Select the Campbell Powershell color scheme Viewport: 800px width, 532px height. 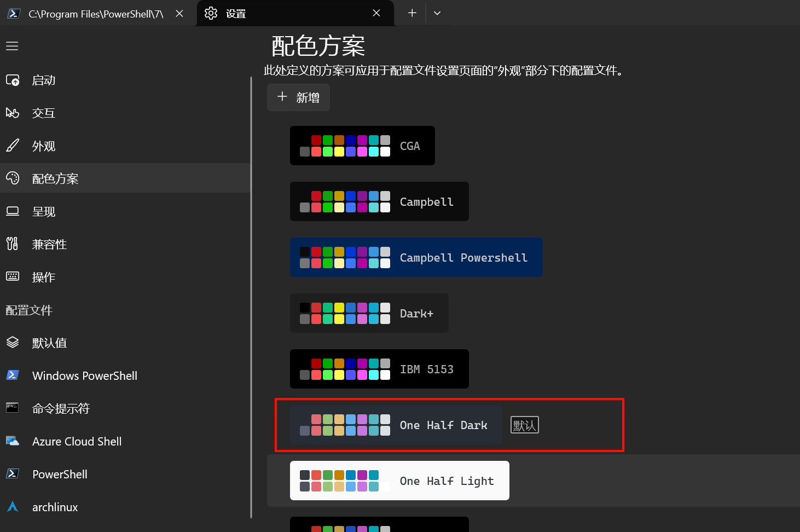pyautogui.click(x=416, y=257)
